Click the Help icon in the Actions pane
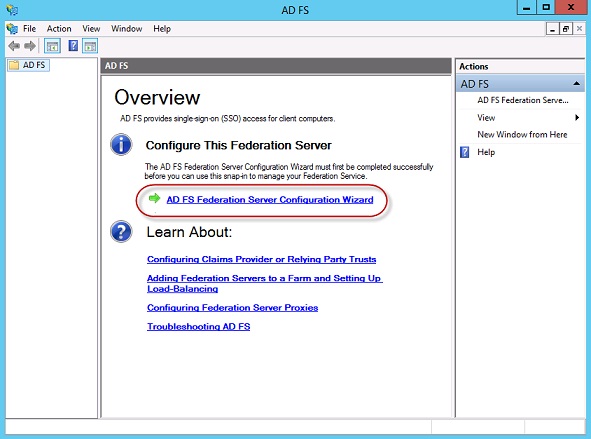591x439 pixels. click(x=465, y=152)
